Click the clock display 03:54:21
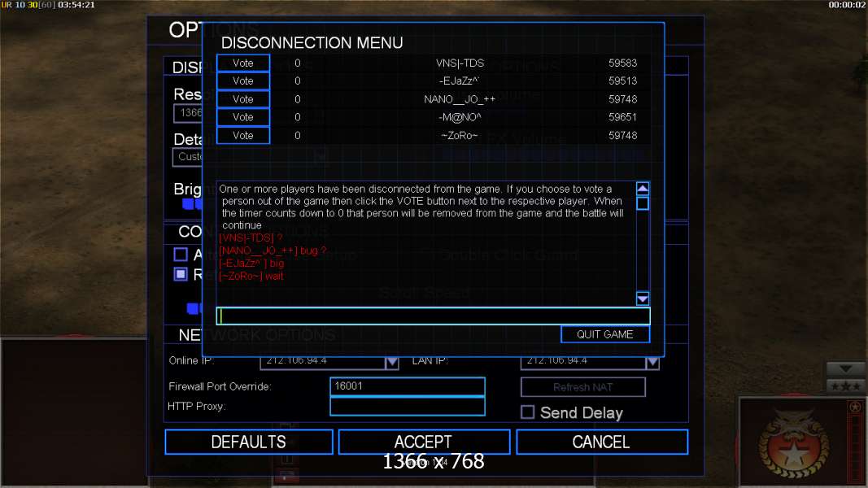The height and width of the screenshot is (488, 868). (76, 5)
